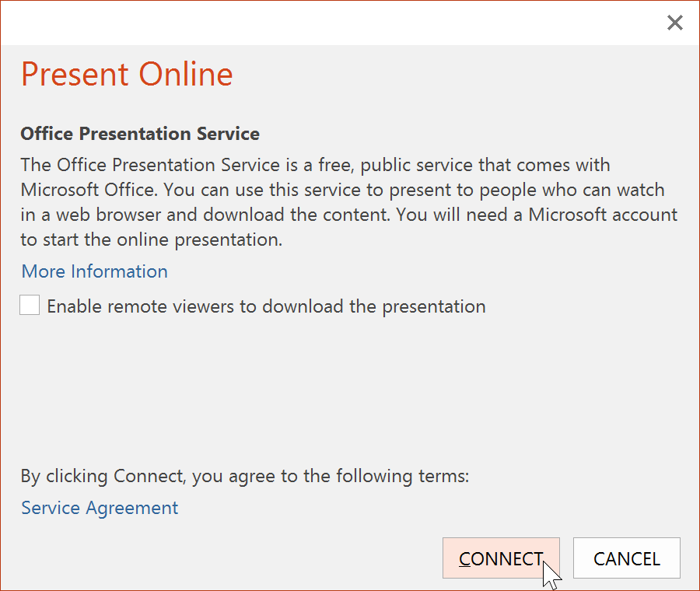Open the service terms agreement link
The width and height of the screenshot is (700, 591).
99,507
